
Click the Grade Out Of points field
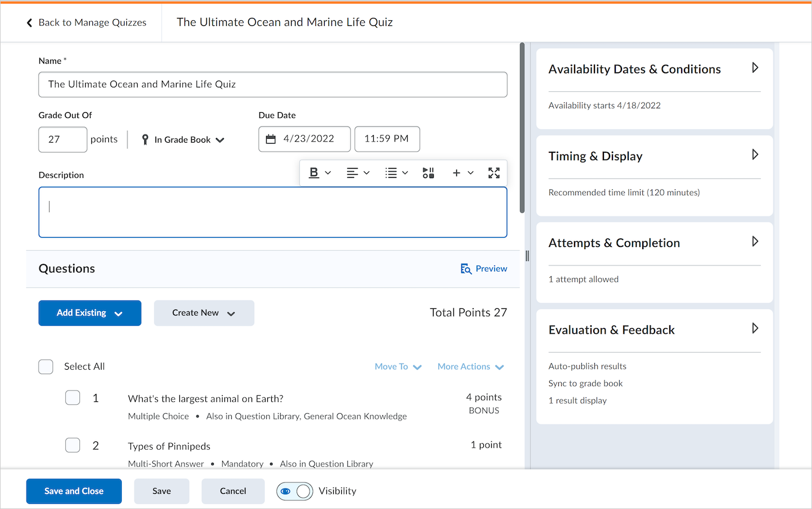click(63, 139)
